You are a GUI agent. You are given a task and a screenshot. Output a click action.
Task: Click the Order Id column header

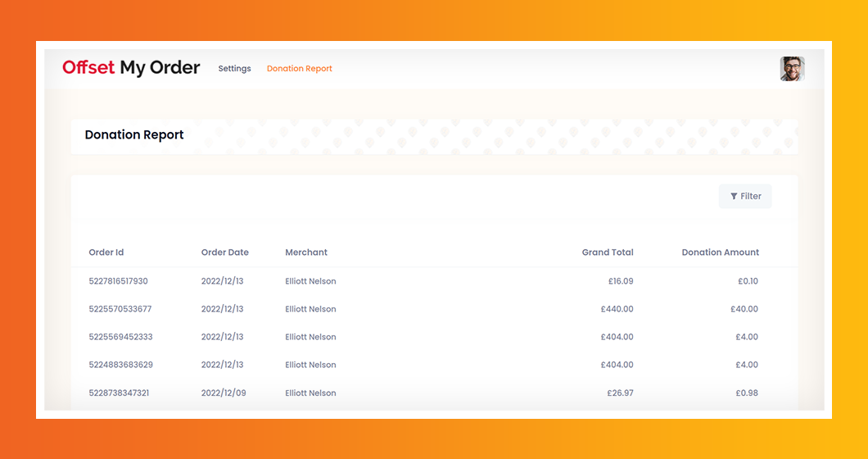point(106,252)
